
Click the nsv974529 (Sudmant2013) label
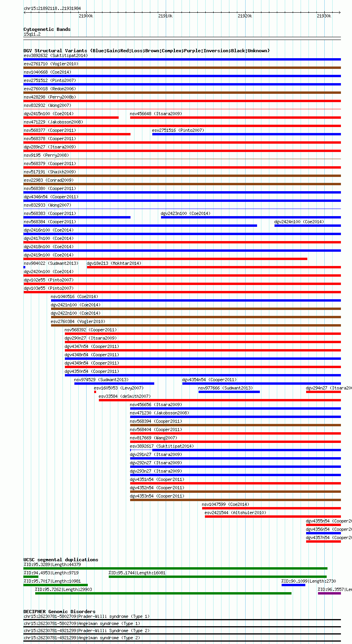coord(101,380)
